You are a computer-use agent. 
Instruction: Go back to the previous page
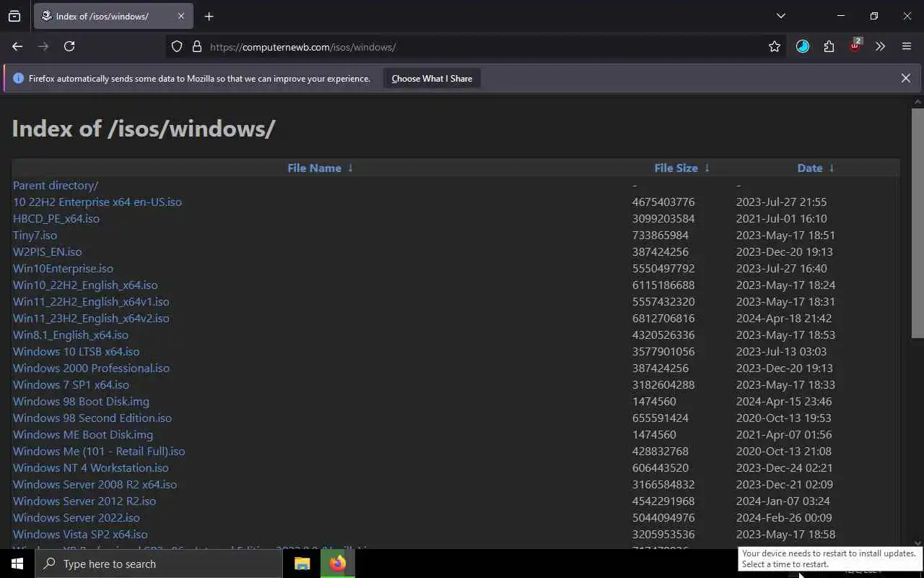[17, 46]
